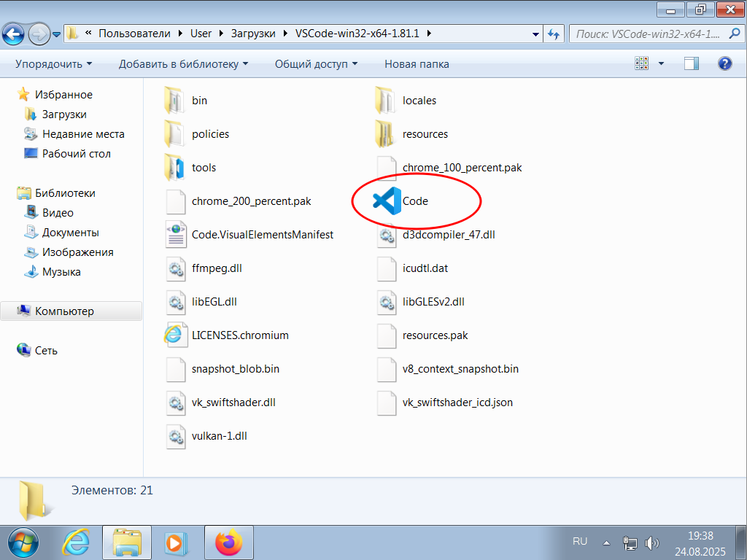Select the Code application icon
The height and width of the screenshot is (560, 747).
(x=387, y=201)
